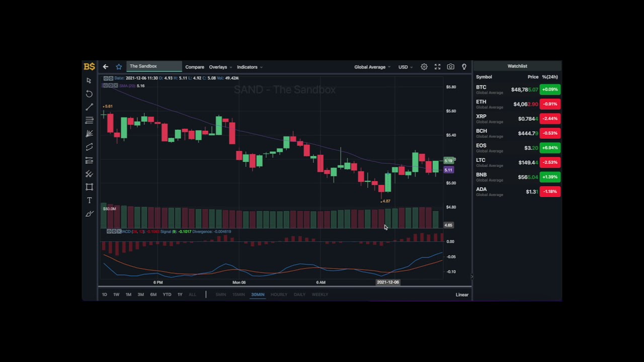Click the B$ logo icon
Image resolution: width=644 pixels, height=362 pixels.
pyautogui.click(x=89, y=66)
